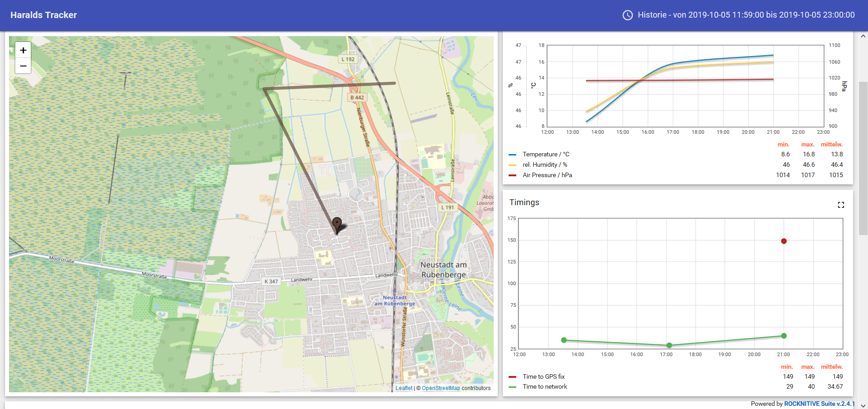Click Temperature max value 16.8
Image resolution: width=868 pixels, height=409 pixels.
point(809,154)
